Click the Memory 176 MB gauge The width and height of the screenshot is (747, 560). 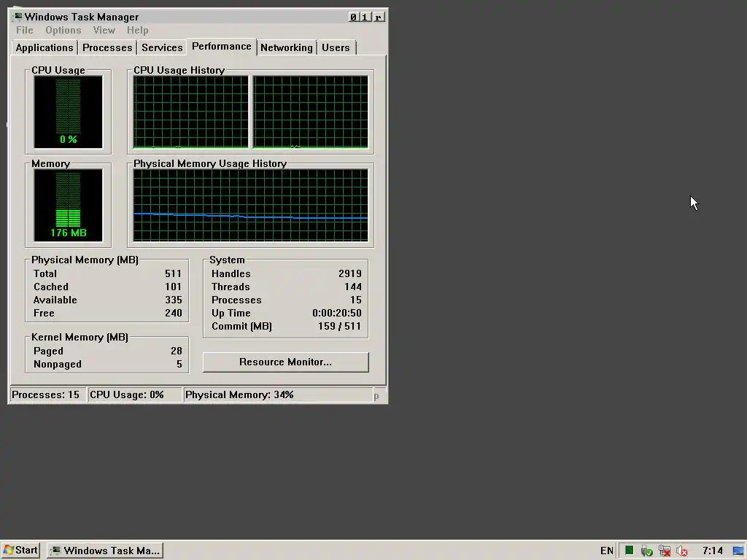click(x=68, y=205)
